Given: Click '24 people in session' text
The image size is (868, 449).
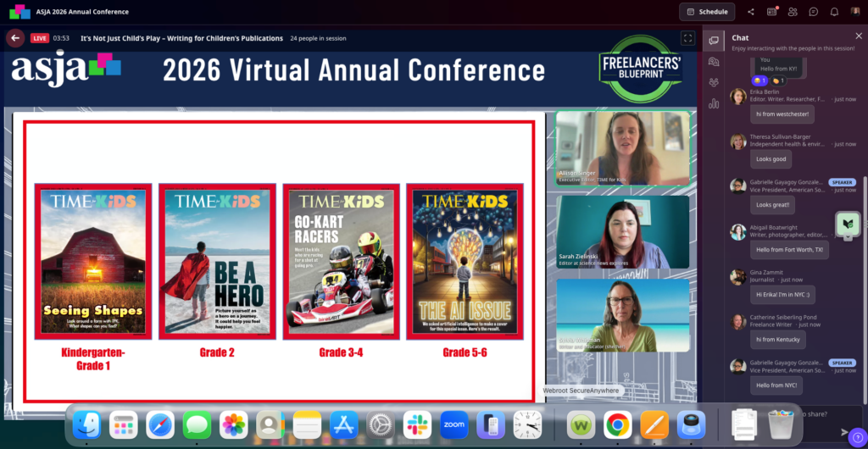Looking at the screenshot, I should pyautogui.click(x=319, y=38).
